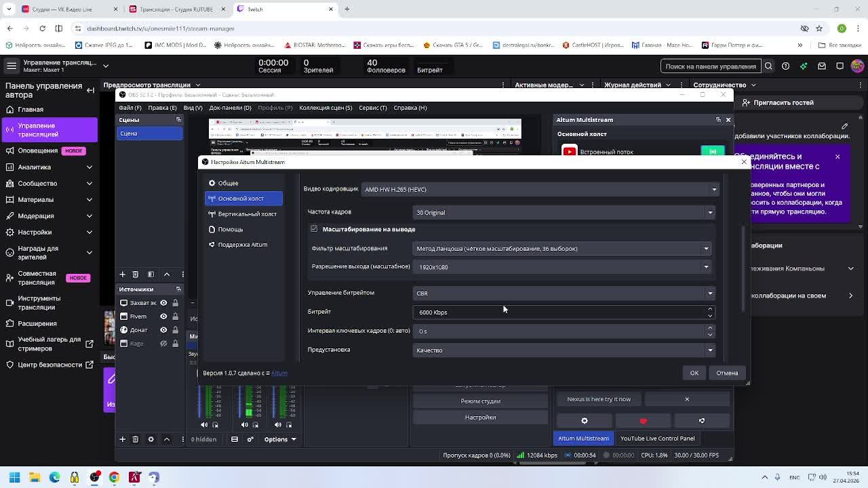Click the Отмена button

727,373
